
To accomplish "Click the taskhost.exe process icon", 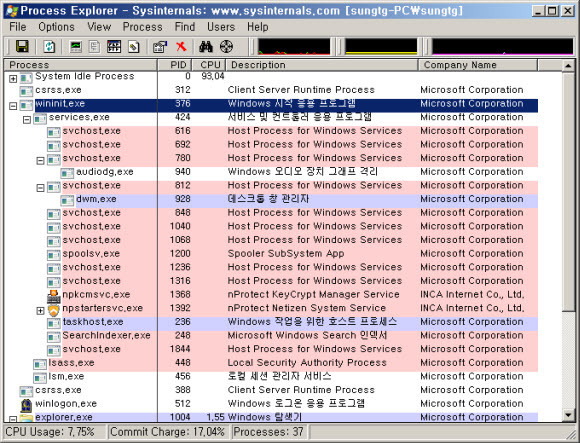I will pos(54,323).
